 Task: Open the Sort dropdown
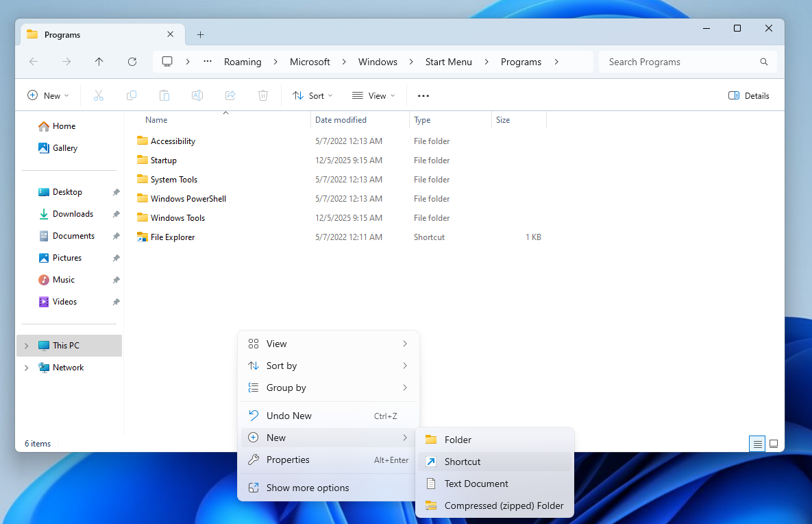coord(312,95)
